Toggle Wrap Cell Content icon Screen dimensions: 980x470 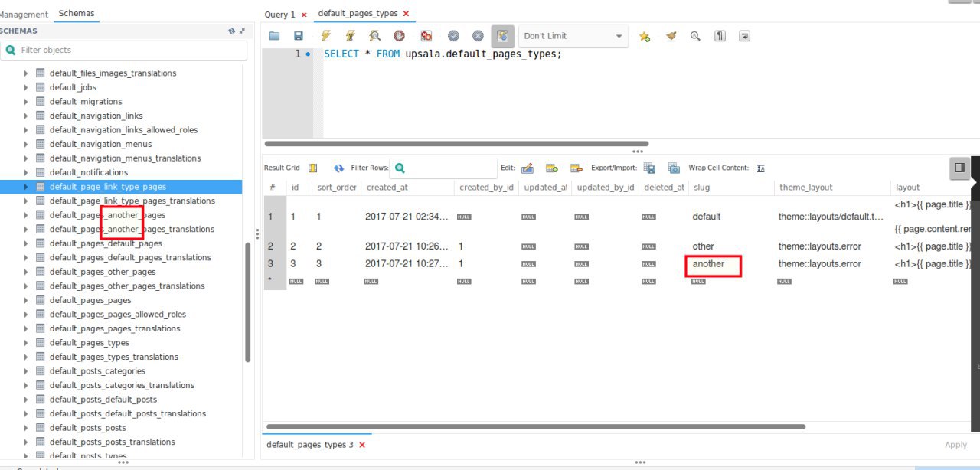(x=760, y=168)
